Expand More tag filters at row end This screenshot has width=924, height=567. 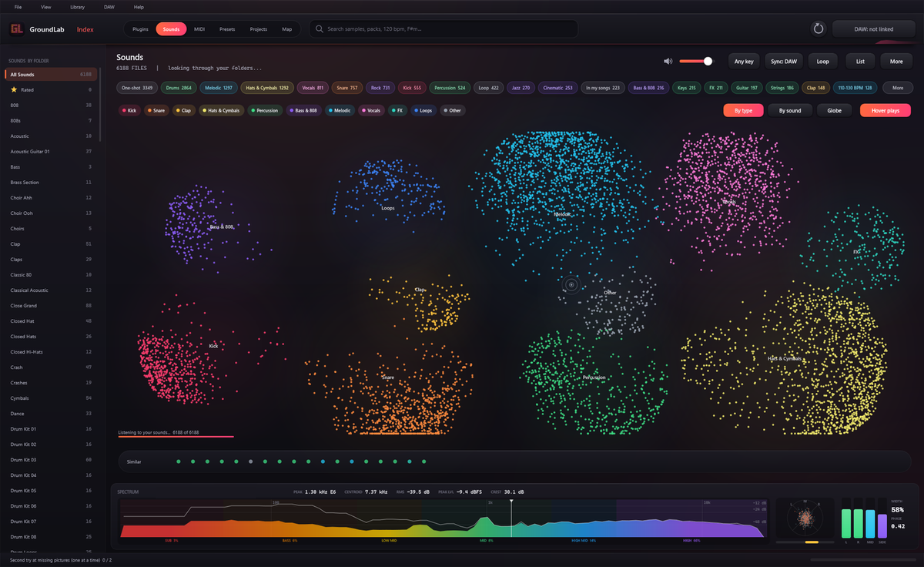click(x=898, y=88)
